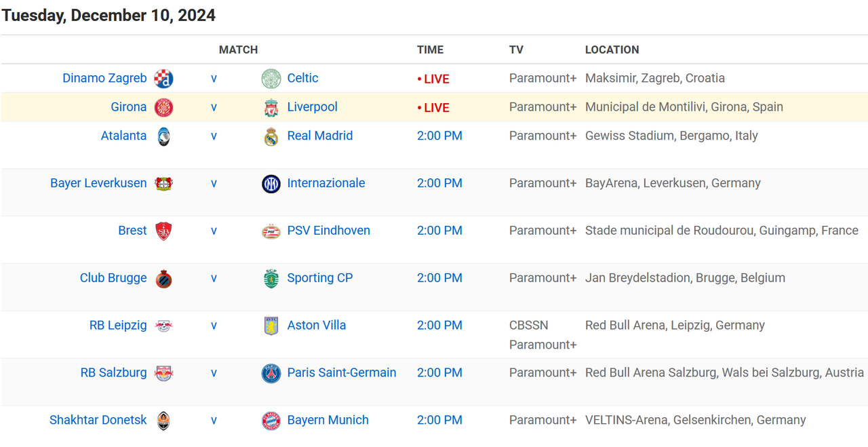Click the 2:00 PM time for Brest match
Viewport: 868px width, 447px height.
(439, 231)
